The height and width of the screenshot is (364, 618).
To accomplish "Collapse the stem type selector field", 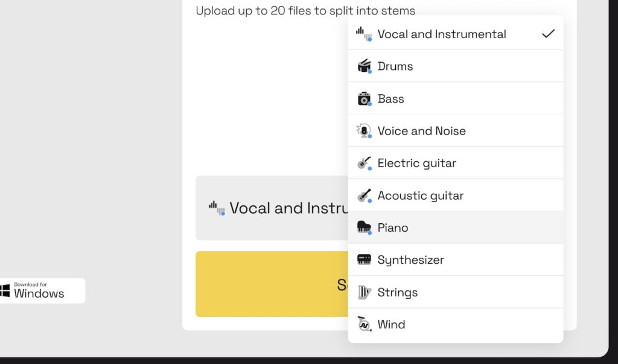I will [x=272, y=208].
